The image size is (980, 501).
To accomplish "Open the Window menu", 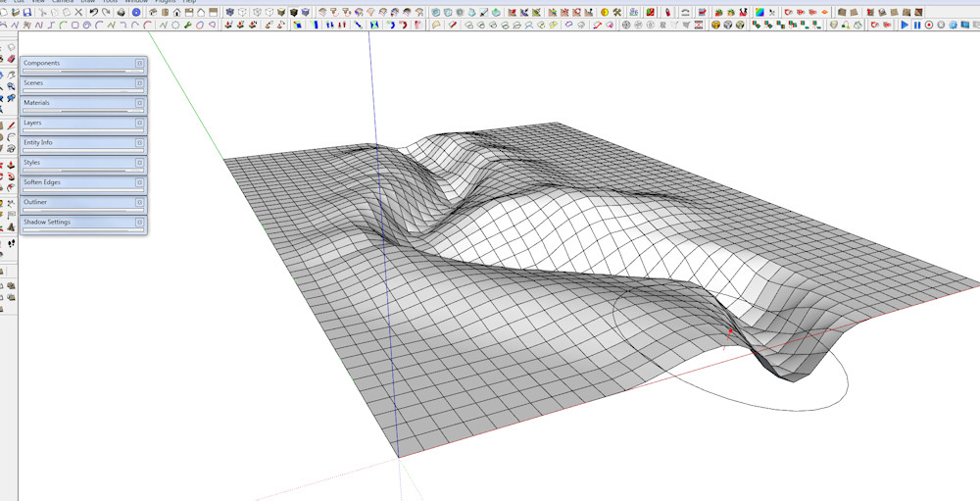I will tap(136, 1).
